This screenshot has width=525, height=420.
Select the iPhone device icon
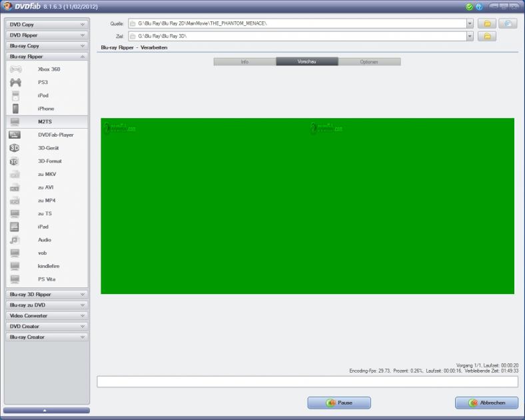coord(15,109)
